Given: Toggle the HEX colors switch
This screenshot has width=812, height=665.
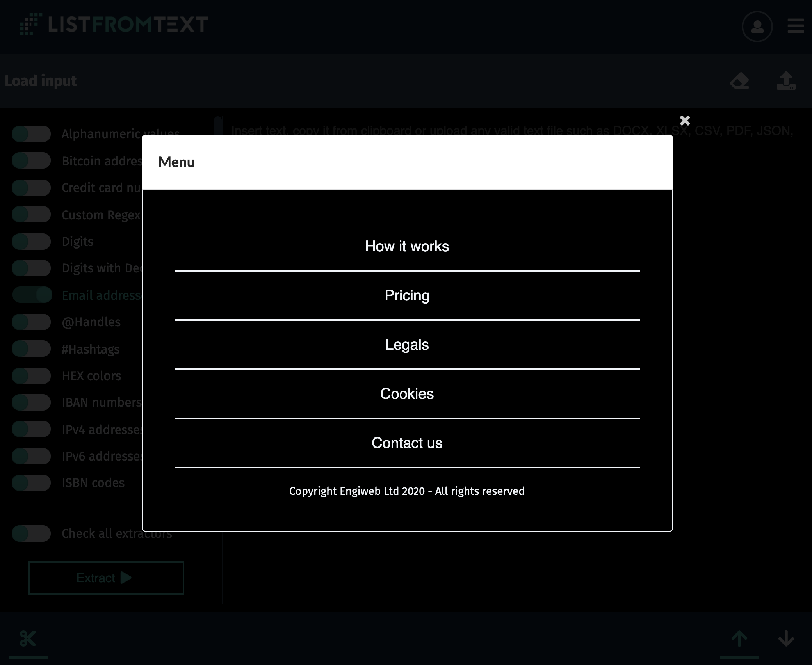Looking at the screenshot, I should 31,376.
